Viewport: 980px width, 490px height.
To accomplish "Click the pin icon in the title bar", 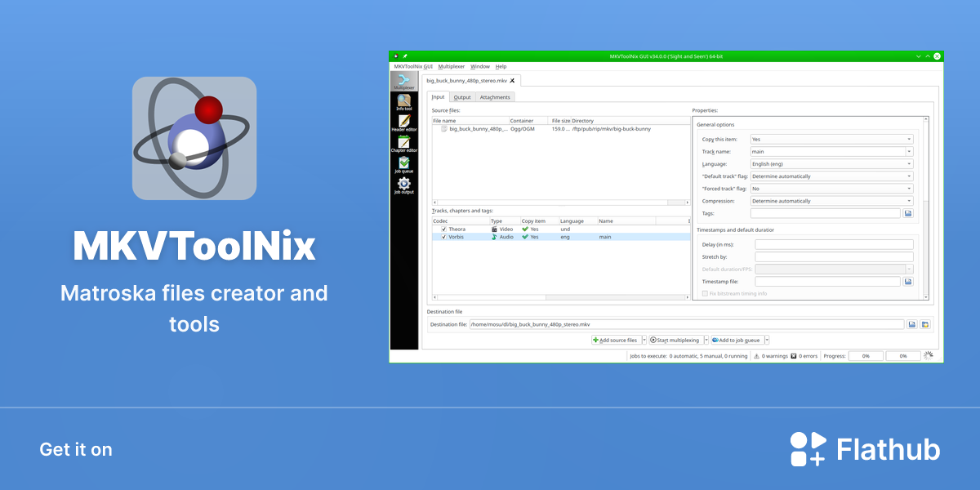I will coord(405,56).
